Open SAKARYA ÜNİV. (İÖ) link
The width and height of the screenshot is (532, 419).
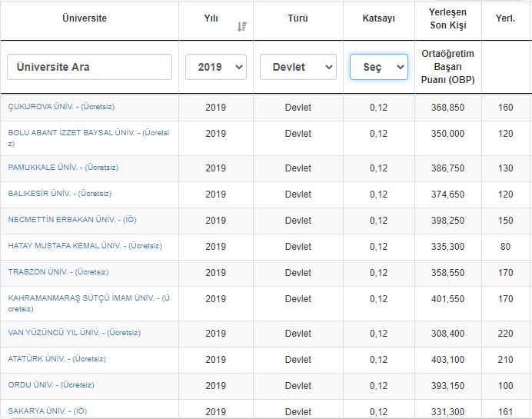[x=48, y=411]
